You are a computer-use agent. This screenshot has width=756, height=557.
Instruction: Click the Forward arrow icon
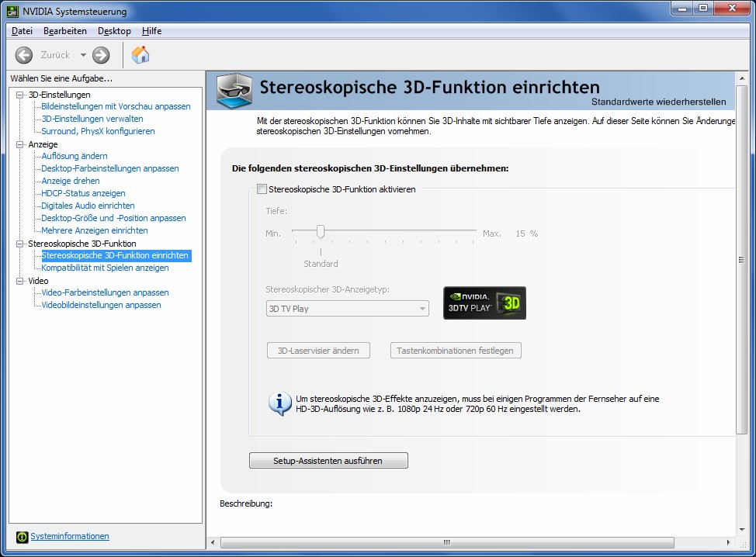101,55
